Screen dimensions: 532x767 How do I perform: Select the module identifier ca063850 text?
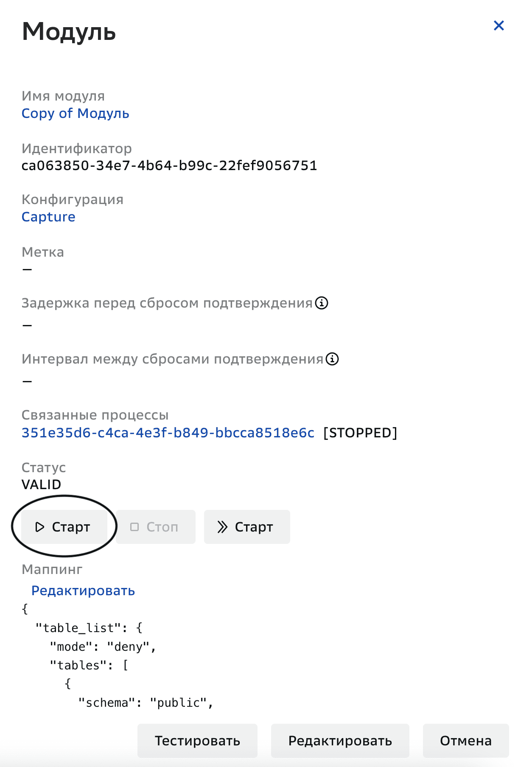pyautogui.click(x=170, y=166)
